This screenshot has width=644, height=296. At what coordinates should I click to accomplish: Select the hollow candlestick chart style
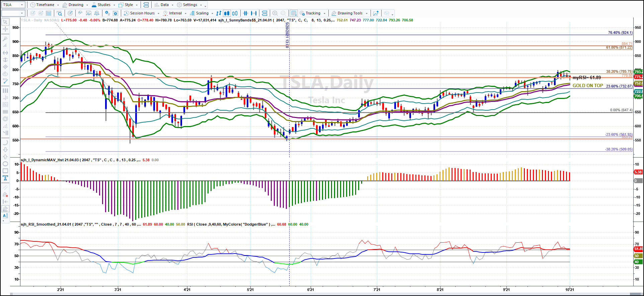coord(235,13)
